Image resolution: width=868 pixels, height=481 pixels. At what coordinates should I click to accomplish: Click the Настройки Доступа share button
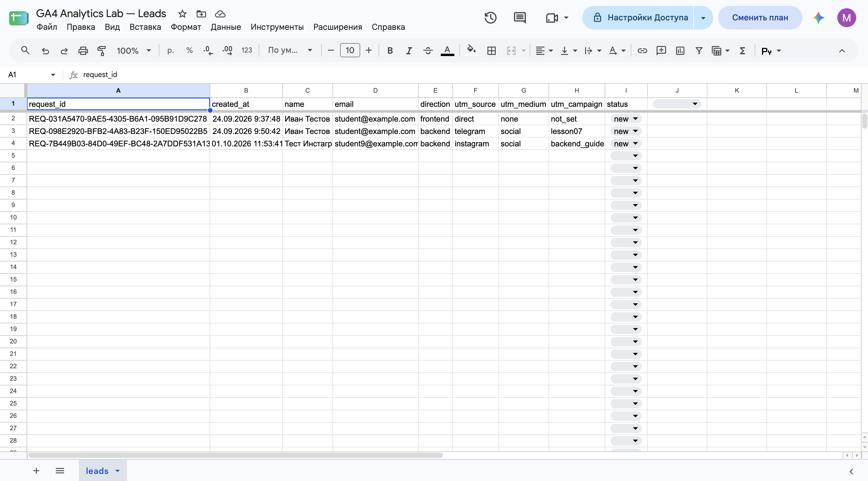point(638,17)
